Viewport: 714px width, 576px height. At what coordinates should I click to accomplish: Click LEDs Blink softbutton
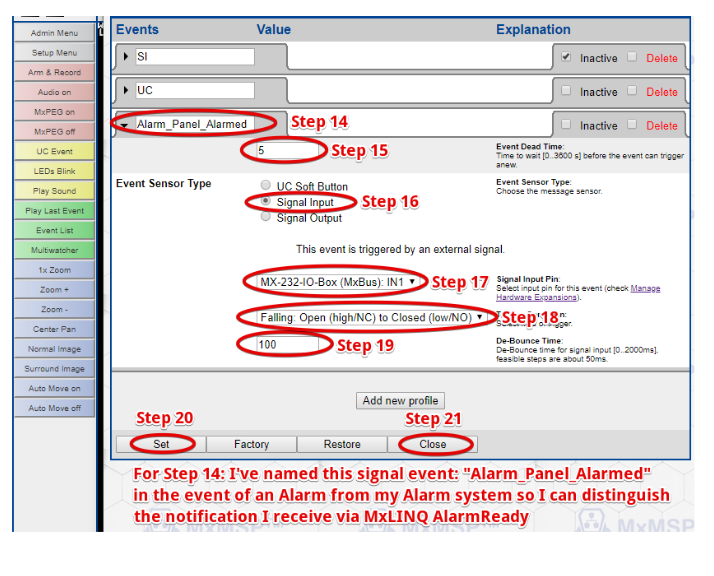click(54, 171)
